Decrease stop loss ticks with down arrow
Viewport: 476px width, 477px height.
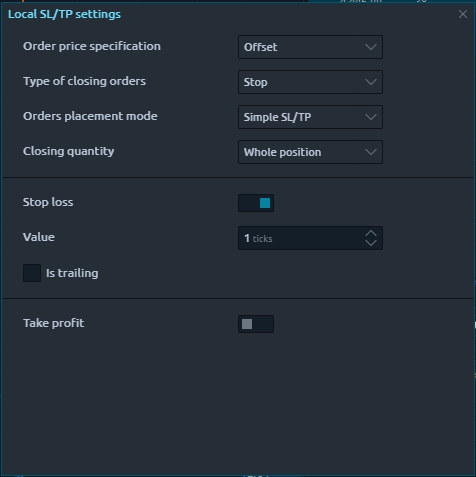[371, 243]
